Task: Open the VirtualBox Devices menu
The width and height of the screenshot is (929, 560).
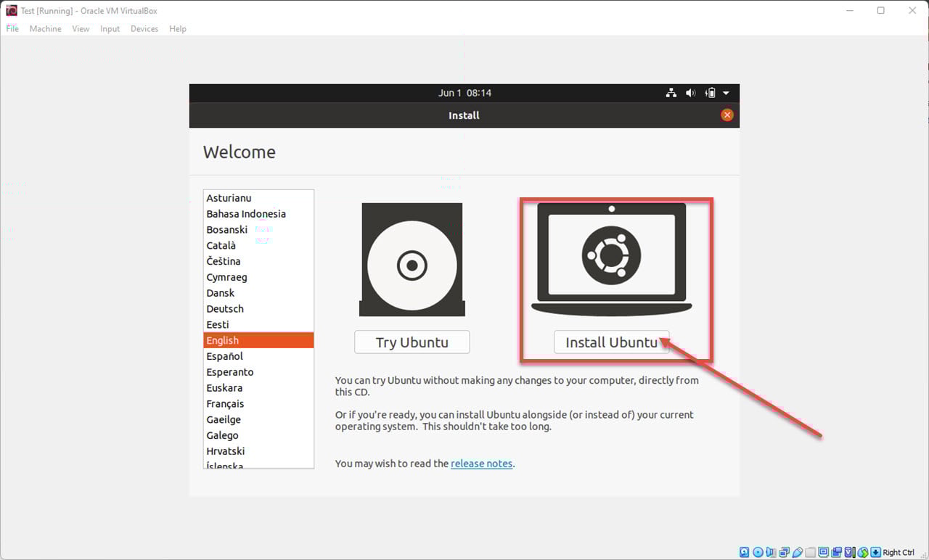Action: (x=144, y=28)
